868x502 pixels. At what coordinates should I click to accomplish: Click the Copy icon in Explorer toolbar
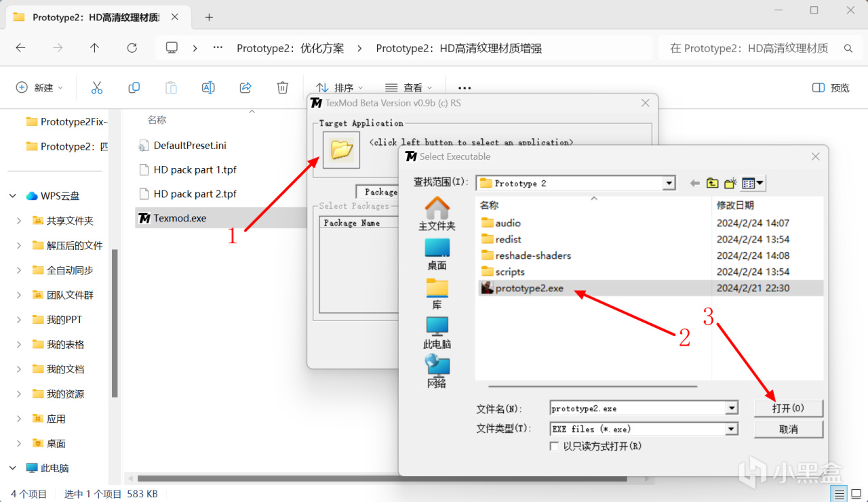tap(134, 87)
